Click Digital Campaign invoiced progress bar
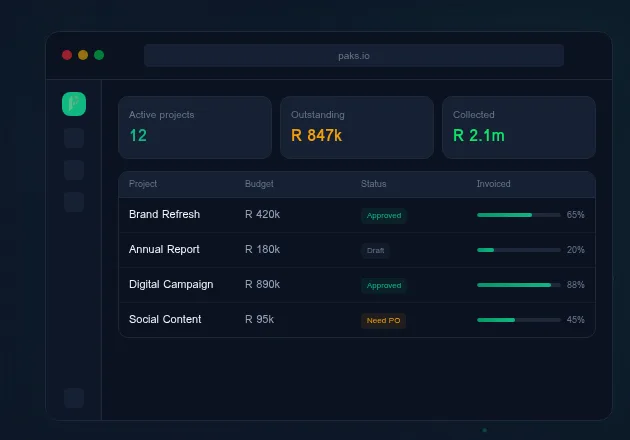 (519, 285)
